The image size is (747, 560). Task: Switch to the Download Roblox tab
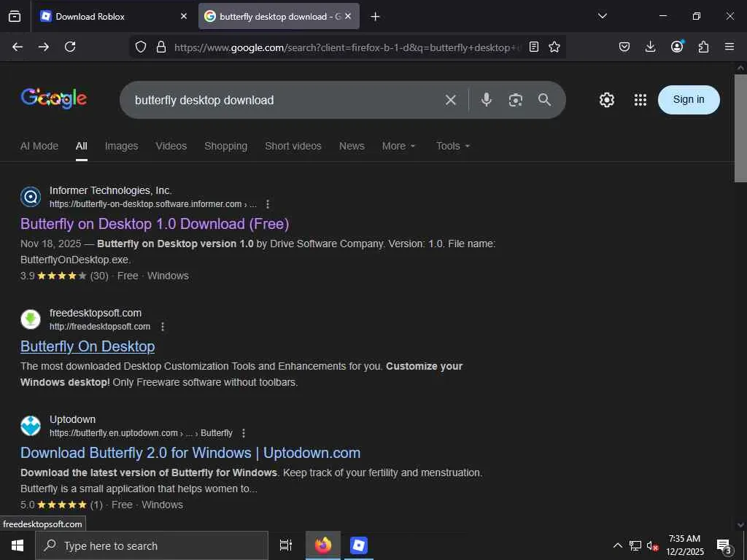tap(107, 17)
